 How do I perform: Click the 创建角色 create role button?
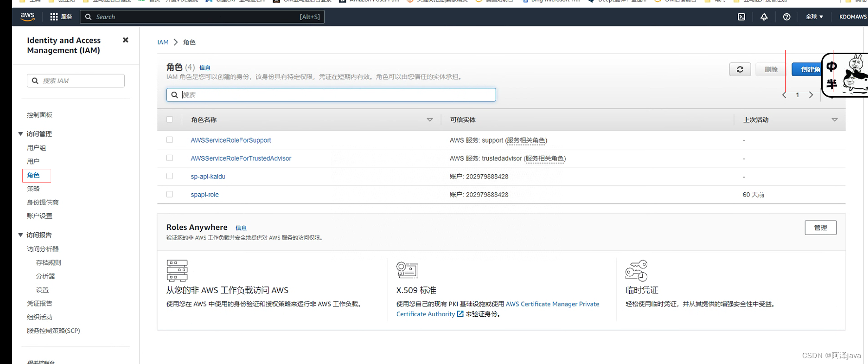click(807, 69)
